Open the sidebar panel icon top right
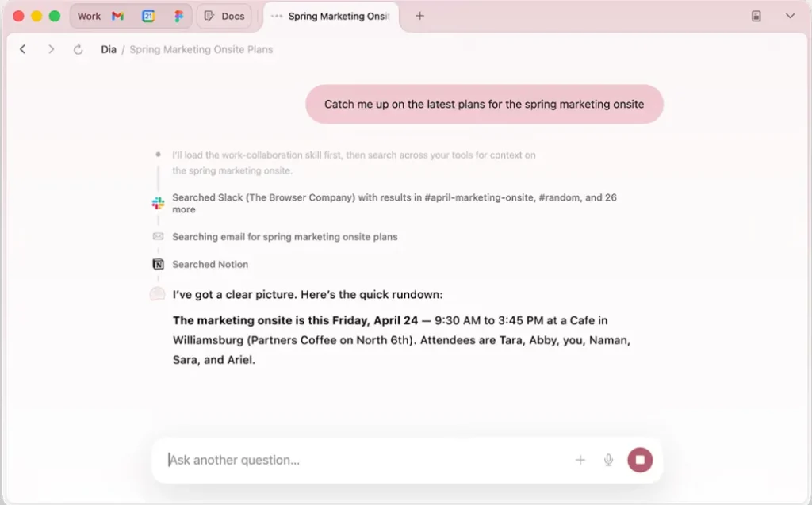This screenshot has height=505, width=812. pos(756,16)
